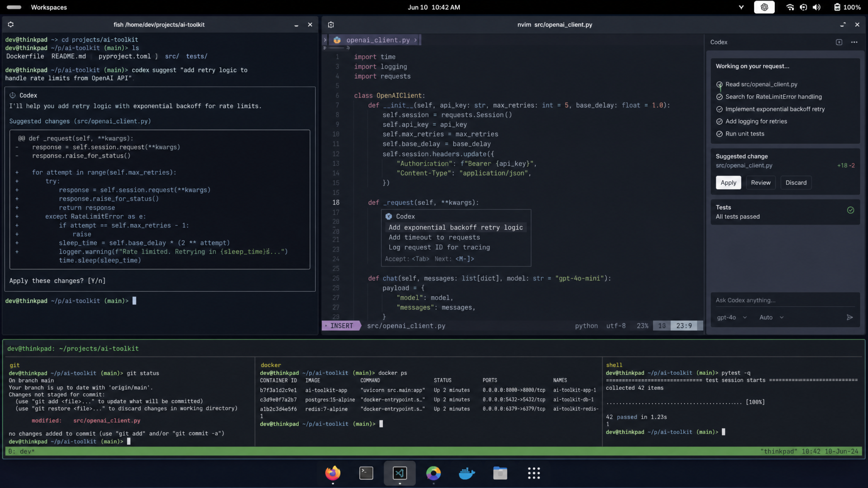Select Add timeout to requests suggestion
The width and height of the screenshot is (868, 488).
click(434, 237)
